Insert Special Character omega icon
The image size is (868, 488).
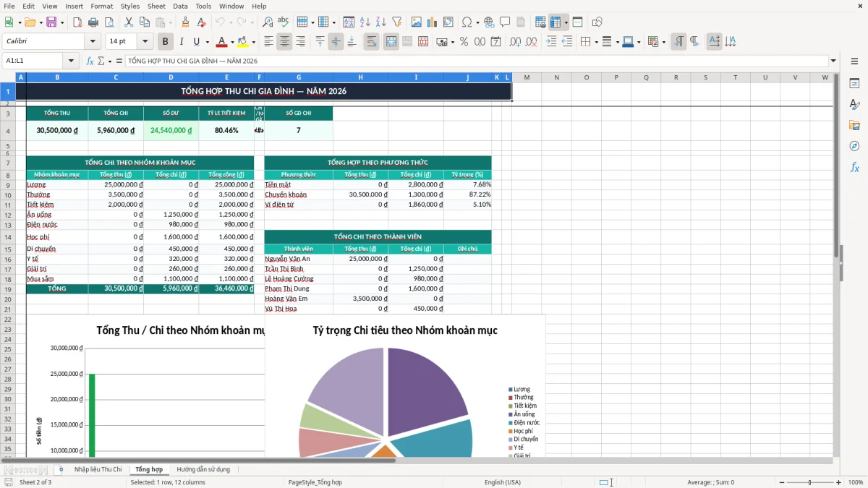coord(467,22)
